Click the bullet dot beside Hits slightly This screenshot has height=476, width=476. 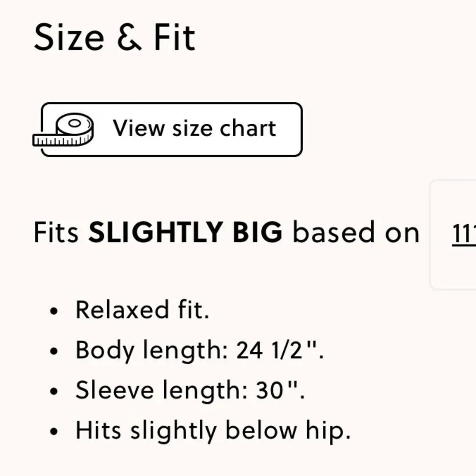tap(54, 431)
